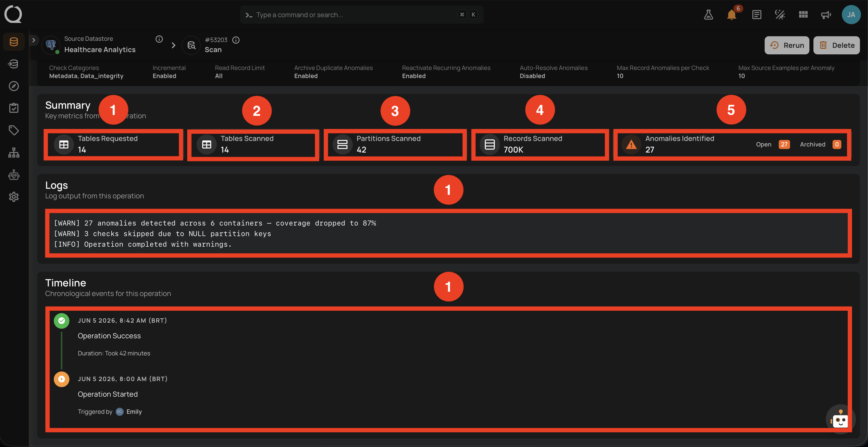Click the 'JUN 5 2026, 8:00 AM (BRT)' timestamp

tap(123, 379)
